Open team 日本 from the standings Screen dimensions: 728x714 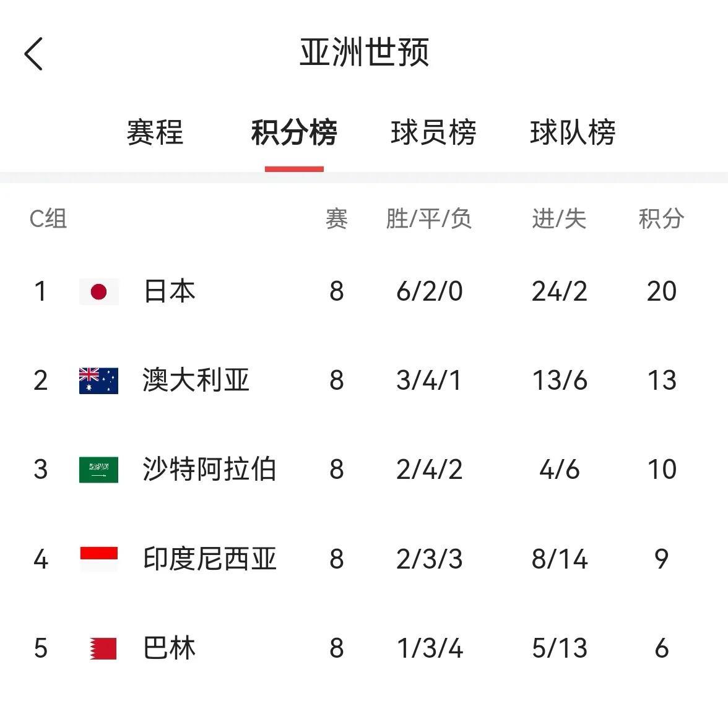170,291
